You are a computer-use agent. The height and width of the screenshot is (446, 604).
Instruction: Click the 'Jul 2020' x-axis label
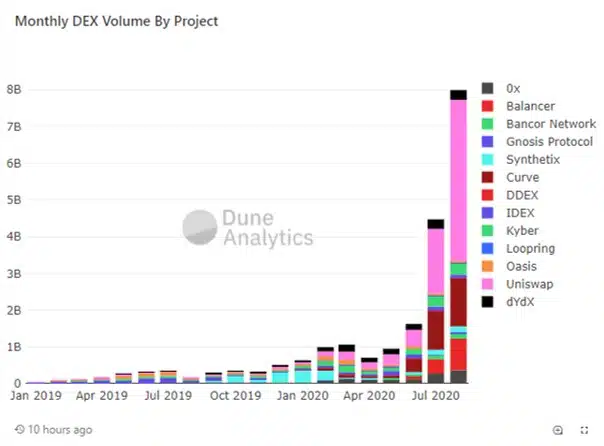(436, 396)
